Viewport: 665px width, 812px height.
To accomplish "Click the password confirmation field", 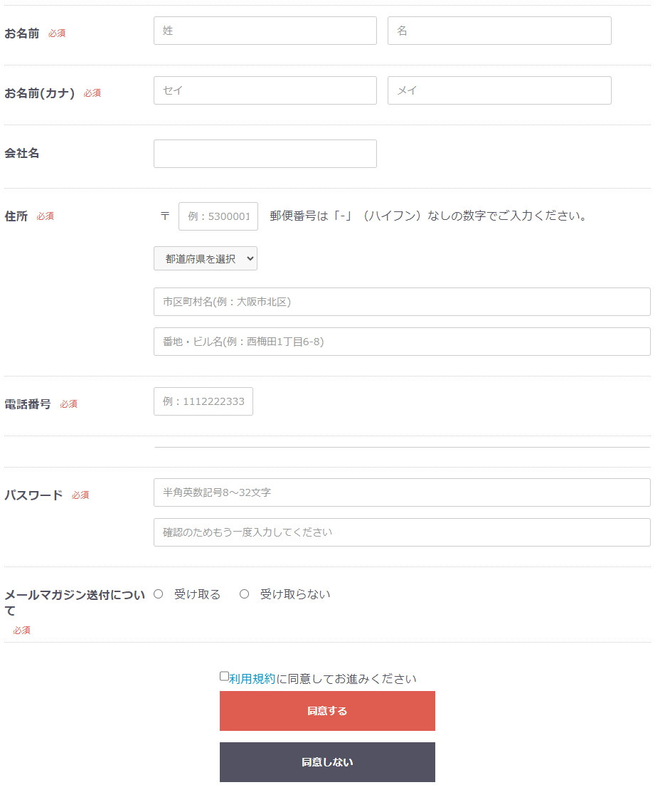I will point(402,532).
